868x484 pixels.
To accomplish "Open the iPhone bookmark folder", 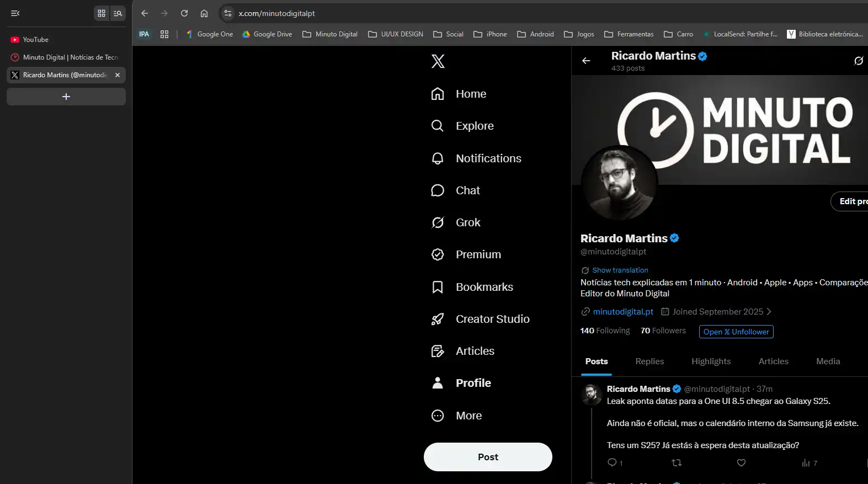I will (x=490, y=34).
